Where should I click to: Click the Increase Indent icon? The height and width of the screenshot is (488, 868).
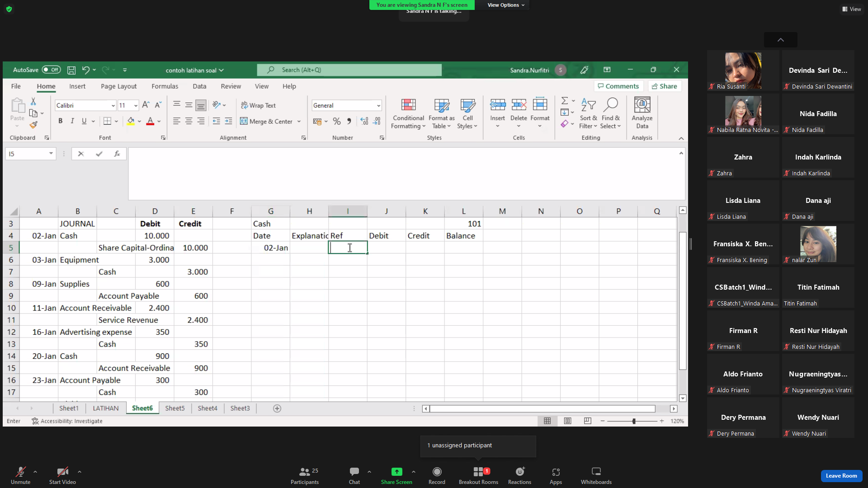[228, 121]
